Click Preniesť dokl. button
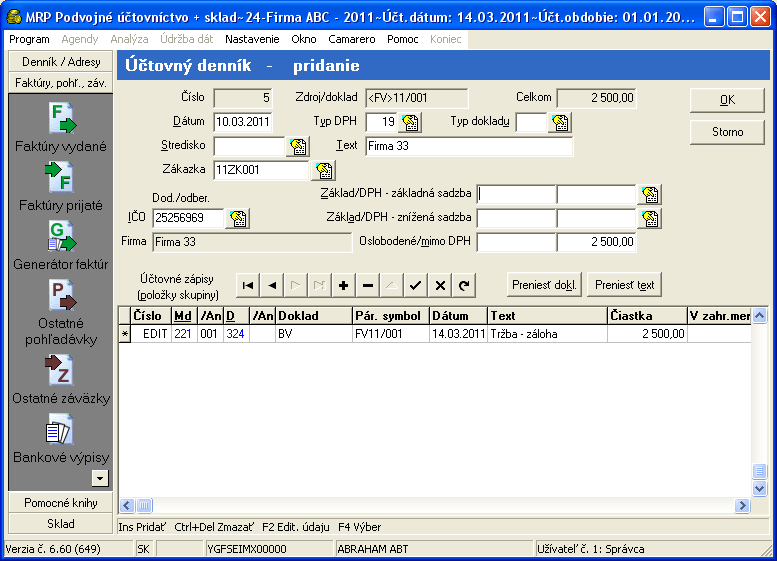 point(544,285)
